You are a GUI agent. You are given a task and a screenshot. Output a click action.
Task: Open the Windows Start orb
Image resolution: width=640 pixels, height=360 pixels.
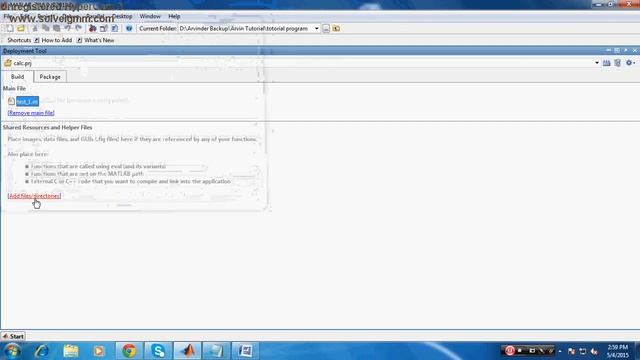pyautogui.click(x=13, y=351)
